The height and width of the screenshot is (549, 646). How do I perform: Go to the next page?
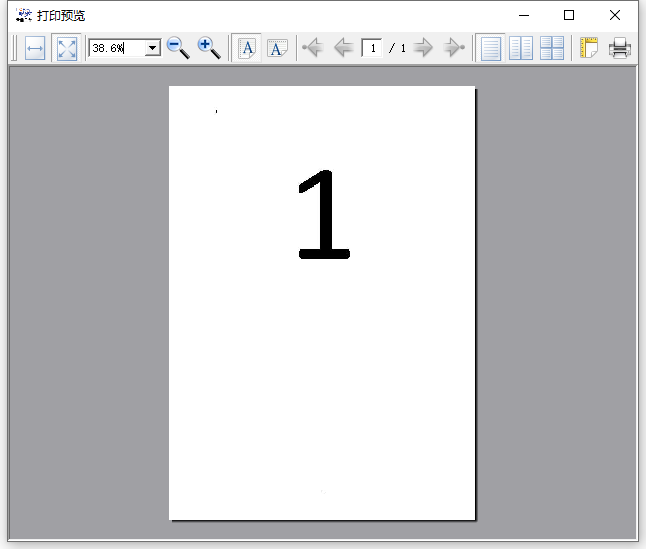[x=423, y=48]
